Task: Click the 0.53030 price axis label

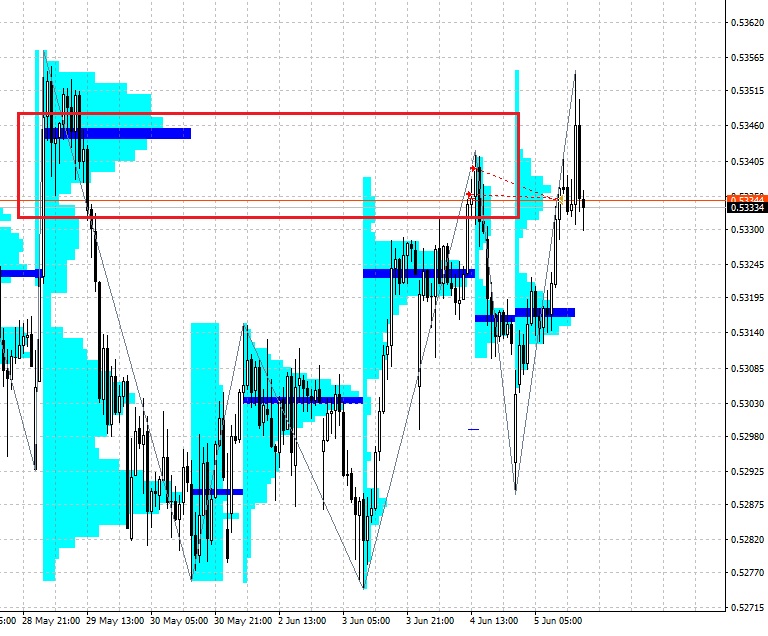Action: [747, 404]
